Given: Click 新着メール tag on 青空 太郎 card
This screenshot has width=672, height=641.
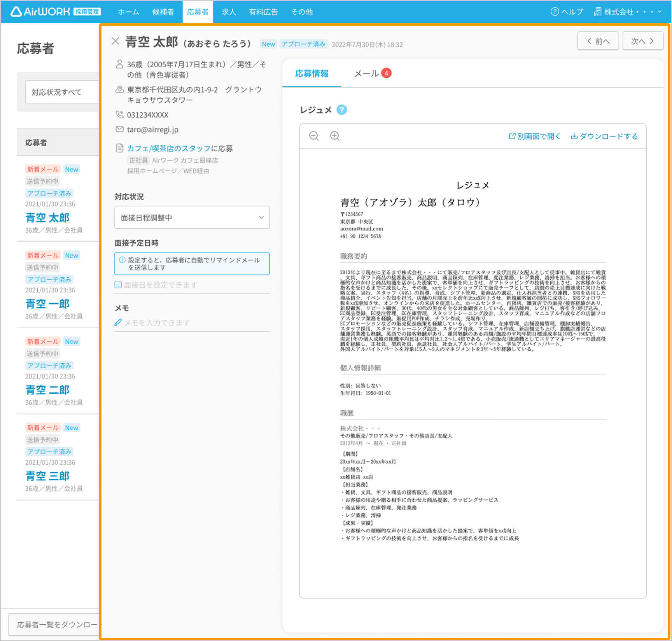Looking at the screenshot, I should (43, 169).
